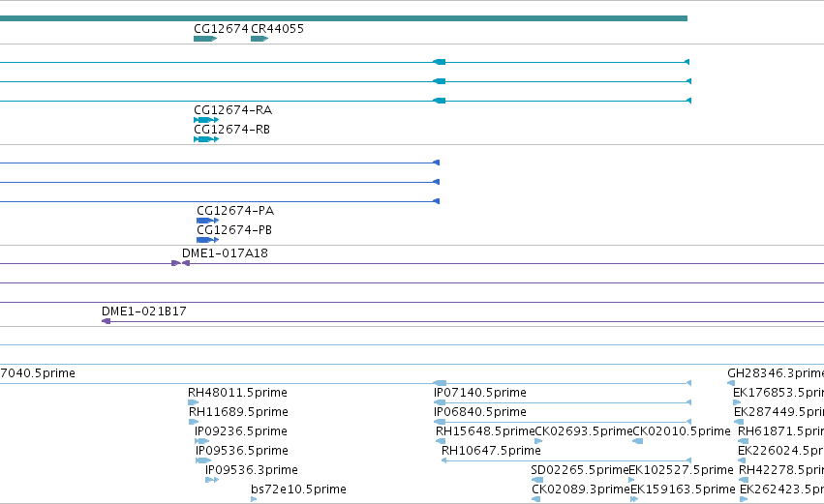This screenshot has height=504, width=824.
Task: Select the RH10647.5prime EST feature
Action: 566,460
